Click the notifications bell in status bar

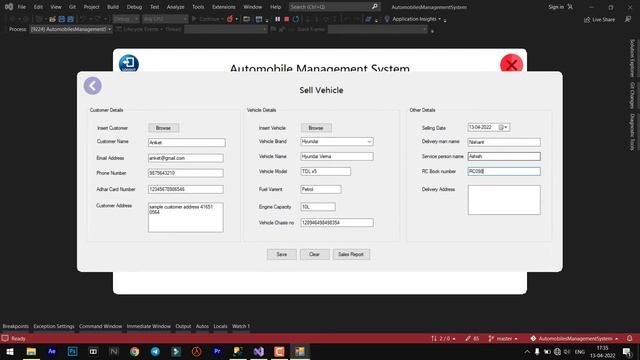(629, 338)
